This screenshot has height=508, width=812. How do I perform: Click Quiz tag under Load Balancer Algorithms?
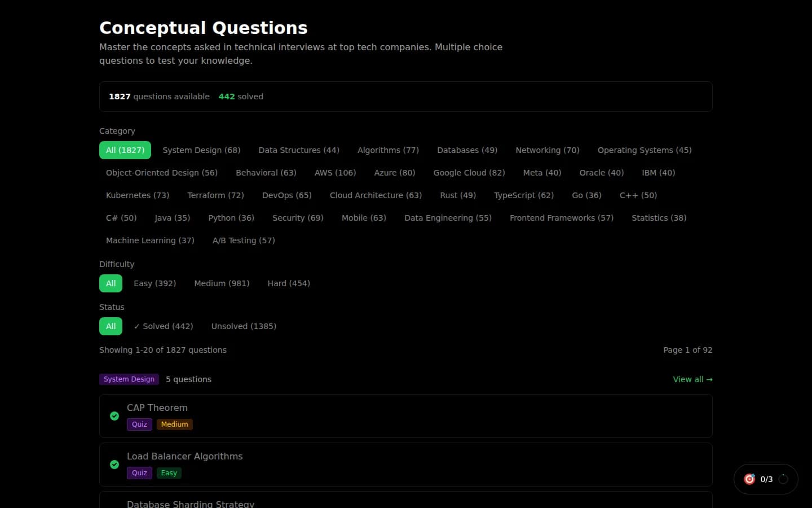pyautogui.click(x=139, y=473)
